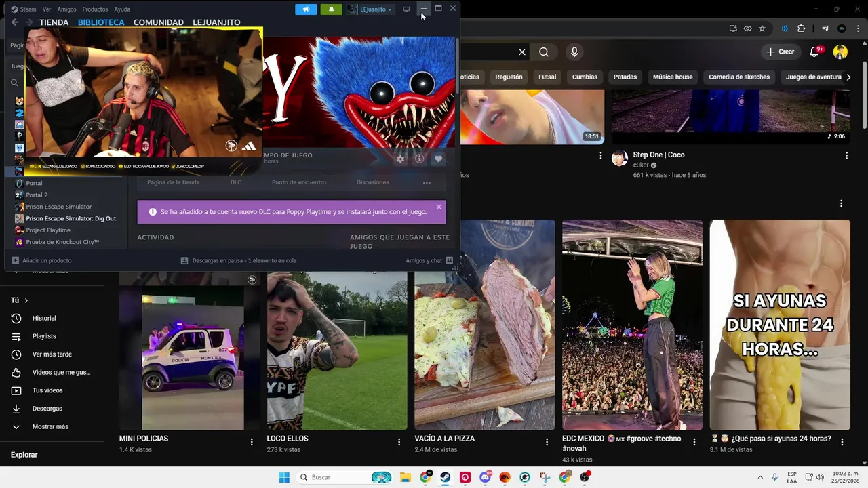This screenshot has height=488, width=868.
Task: Open Chrome three-dot menu
Action: click(x=858, y=28)
